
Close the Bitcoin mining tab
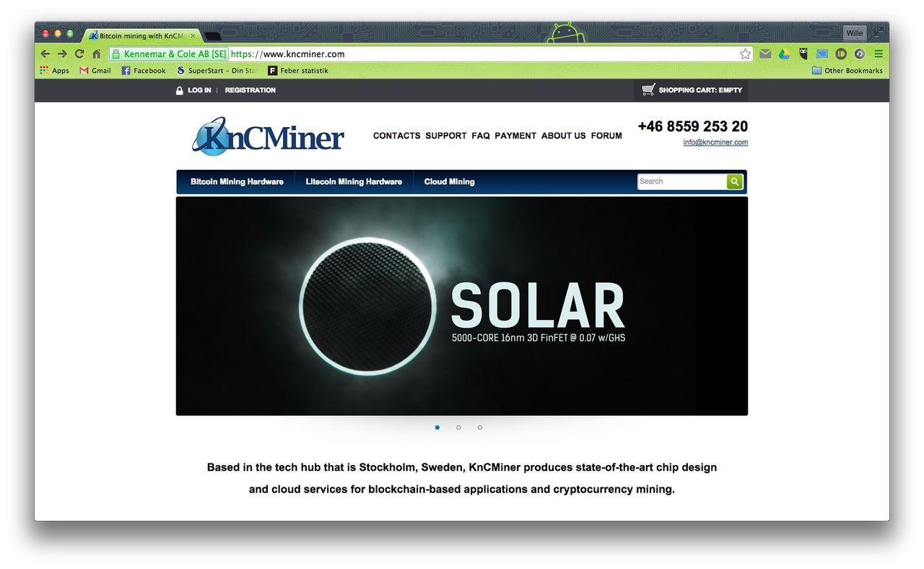(193, 35)
